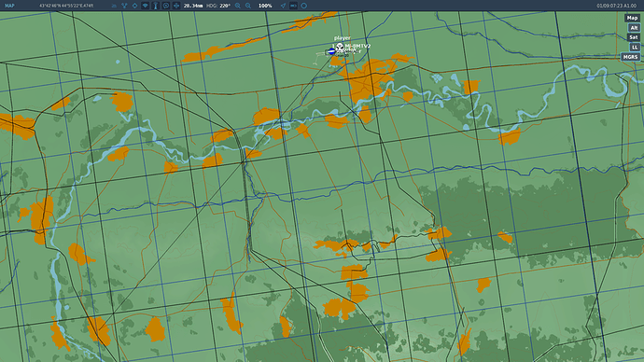Toggle the MGRS grid overlay
Screen dimensions: 644x362
[x=630, y=57]
